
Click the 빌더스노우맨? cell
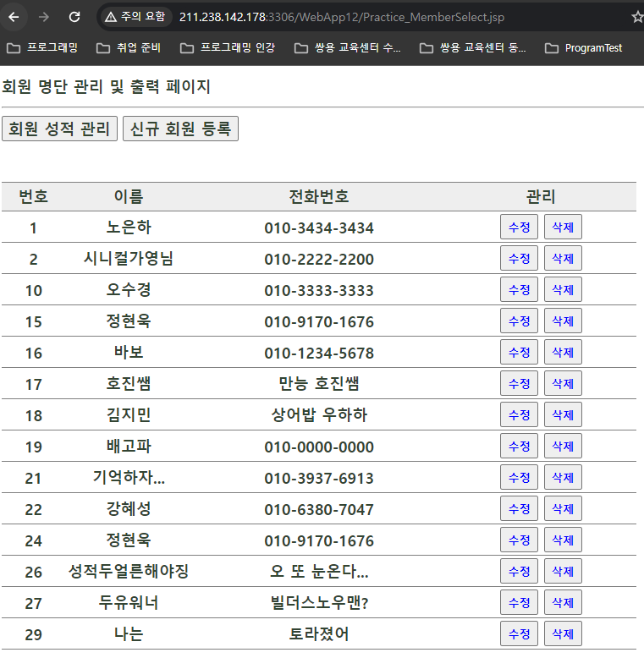[x=319, y=603]
